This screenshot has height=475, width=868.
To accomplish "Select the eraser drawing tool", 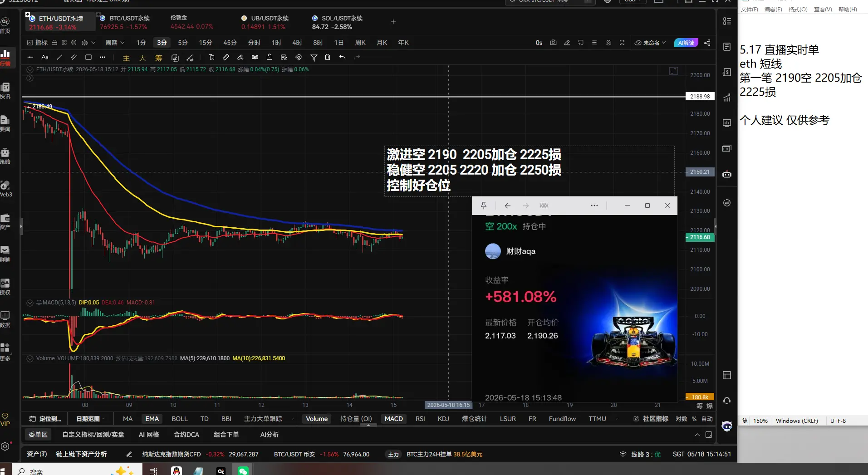I will click(x=240, y=57).
